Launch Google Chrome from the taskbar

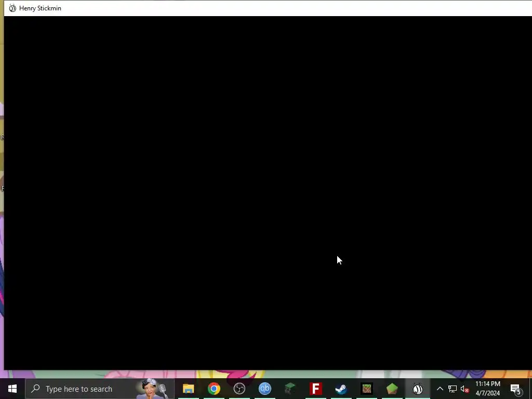click(214, 389)
